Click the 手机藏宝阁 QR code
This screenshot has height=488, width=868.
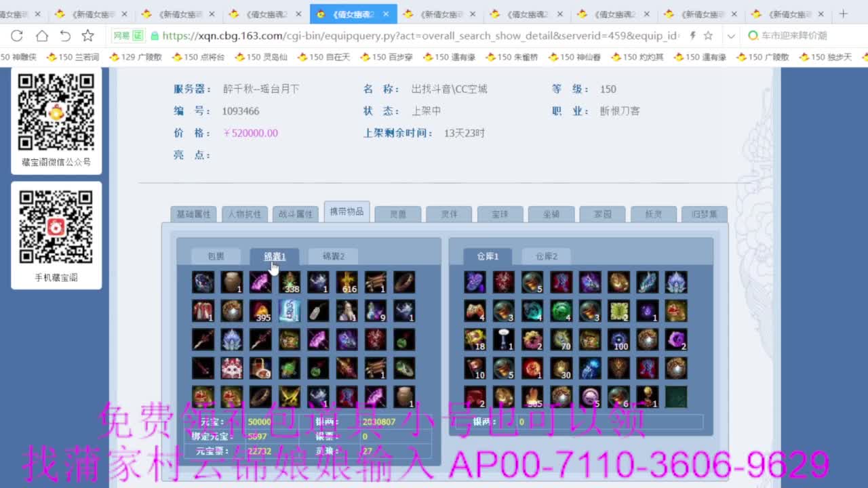pos(56,227)
